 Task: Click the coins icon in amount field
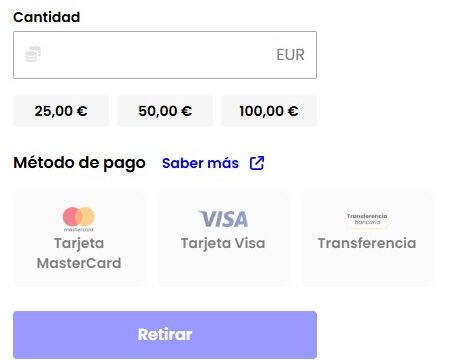(x=33, y=54)
